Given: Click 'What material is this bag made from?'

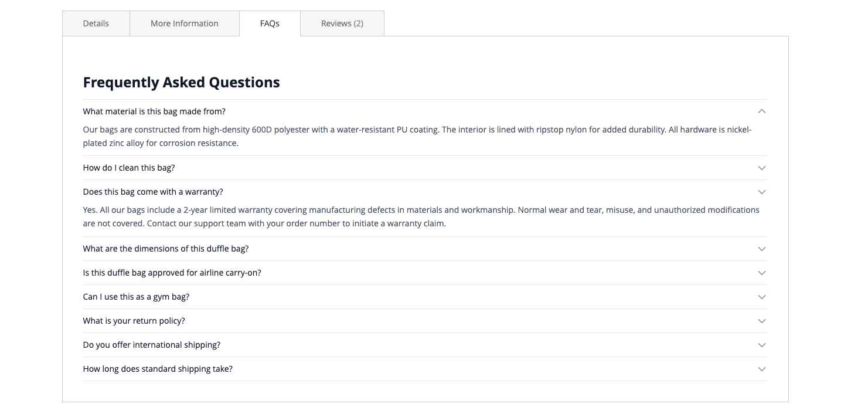Looking at the screenshot, I should [154, 111].
